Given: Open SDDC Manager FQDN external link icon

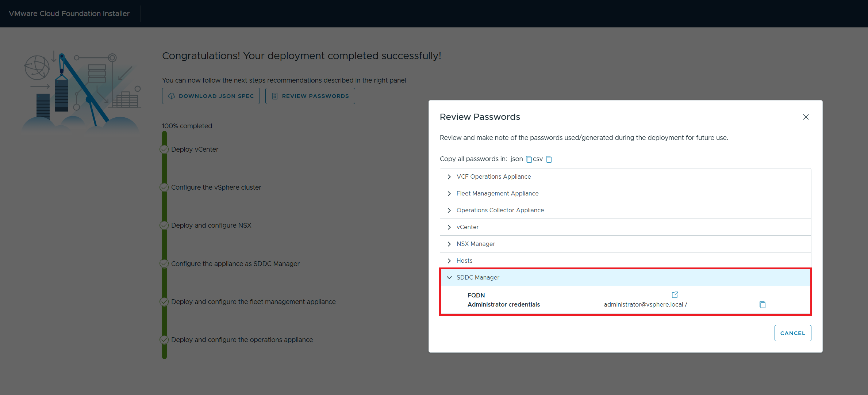Looking at the screenshot, I should coord(675,295).
